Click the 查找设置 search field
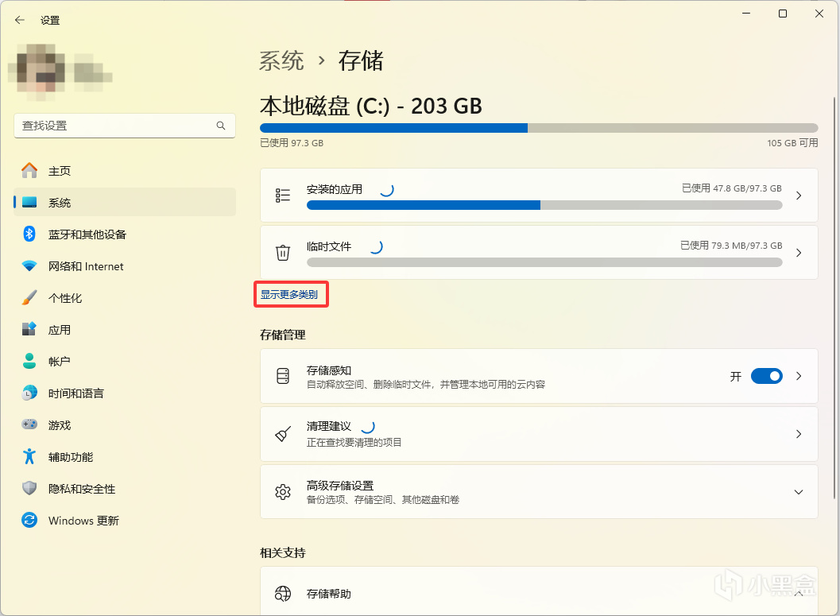 click(x=115, y=126)
